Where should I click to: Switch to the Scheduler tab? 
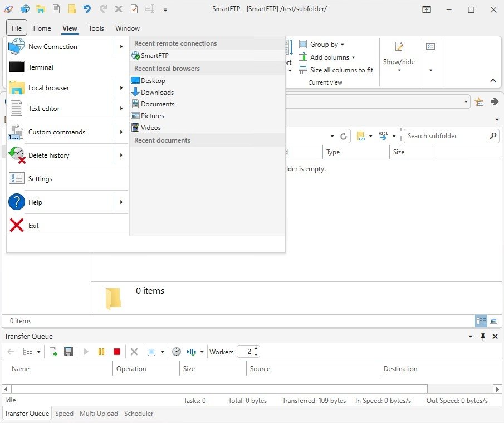tap(139, 414)
